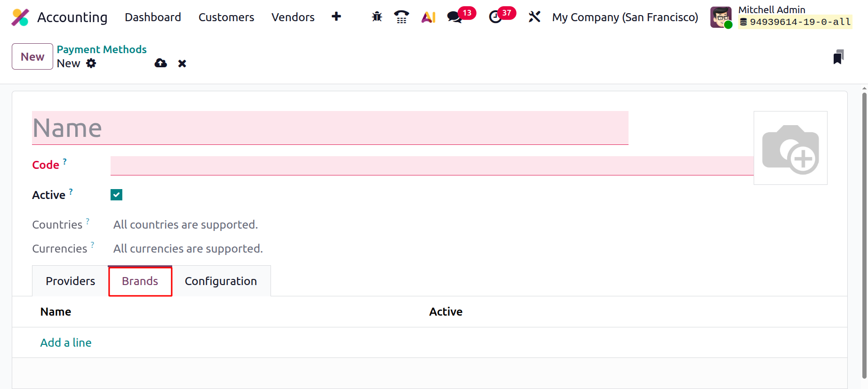Click the bookmark icon at top right
The width and height of the screenshot is (868, 389).
[838, 57]
